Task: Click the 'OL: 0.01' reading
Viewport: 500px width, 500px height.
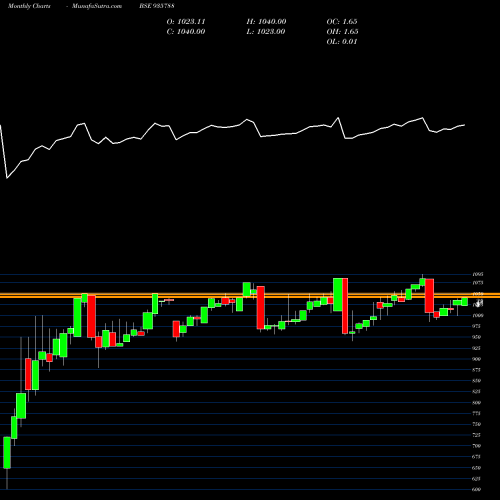Action: click(x=342, y=42)
